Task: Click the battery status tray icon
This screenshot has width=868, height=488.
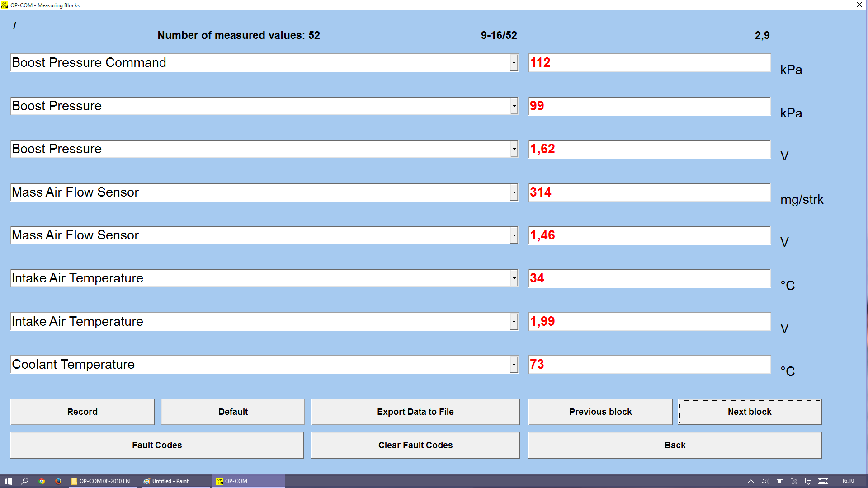Action: click(780, 481)
